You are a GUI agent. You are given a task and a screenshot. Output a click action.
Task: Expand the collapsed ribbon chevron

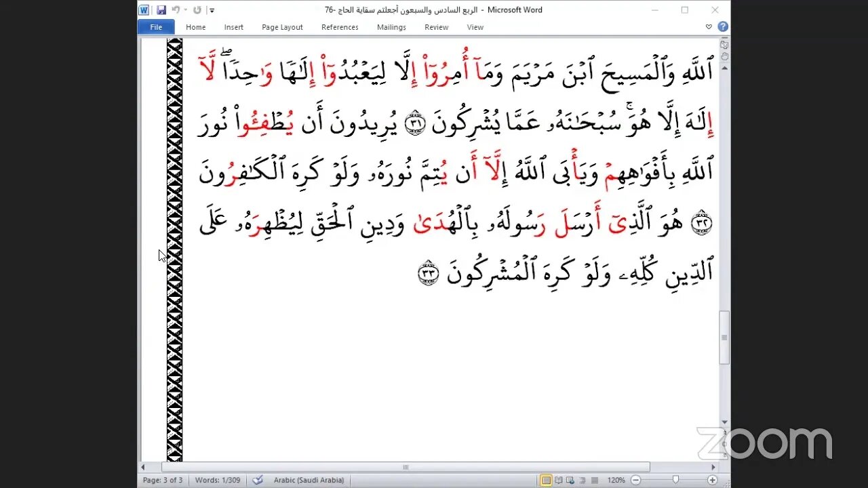[709, 27]
